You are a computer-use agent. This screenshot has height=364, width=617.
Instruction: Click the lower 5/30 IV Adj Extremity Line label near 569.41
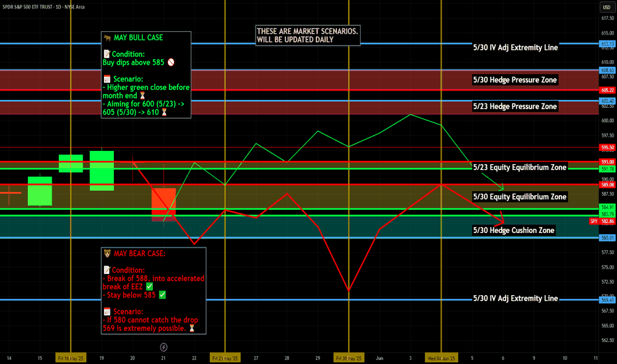click(516, 298)
